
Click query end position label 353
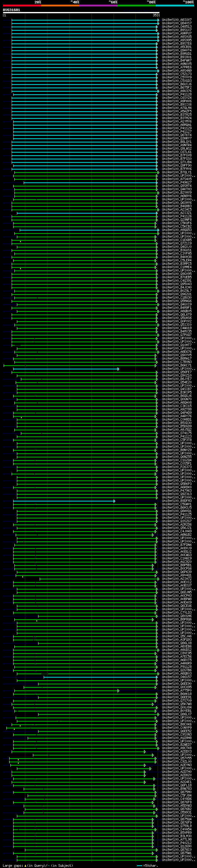click(x=155, y=15)
